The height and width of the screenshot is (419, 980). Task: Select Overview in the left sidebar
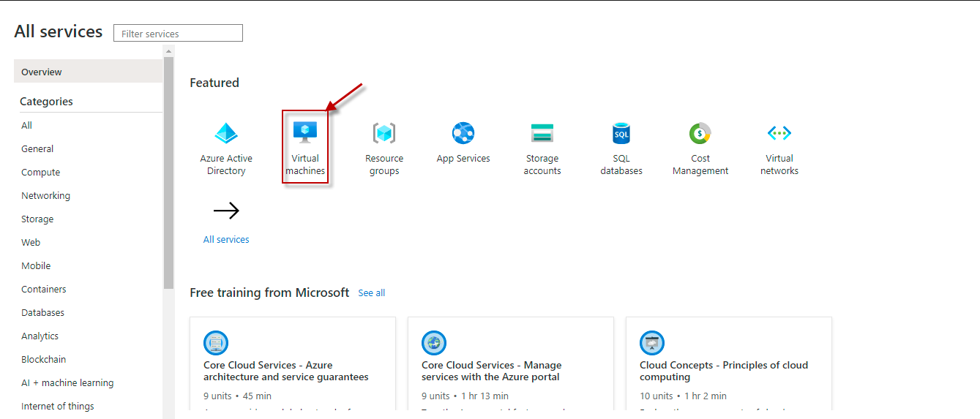[89, 72]
